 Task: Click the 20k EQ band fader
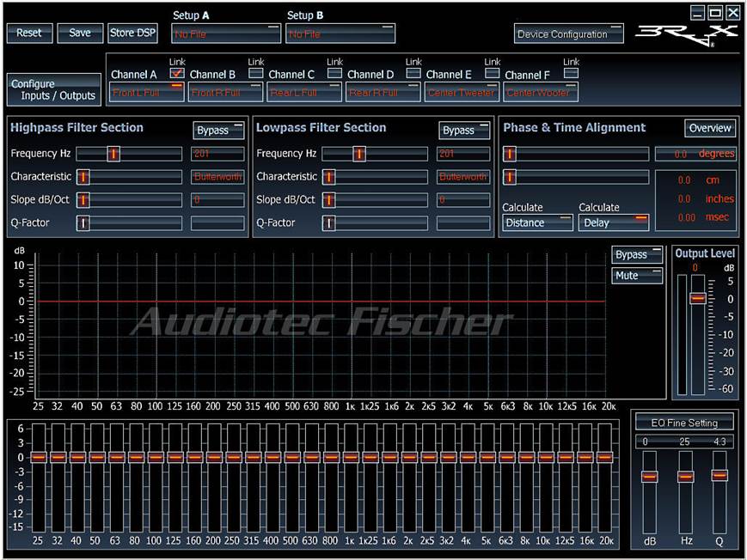pos(605,457)
